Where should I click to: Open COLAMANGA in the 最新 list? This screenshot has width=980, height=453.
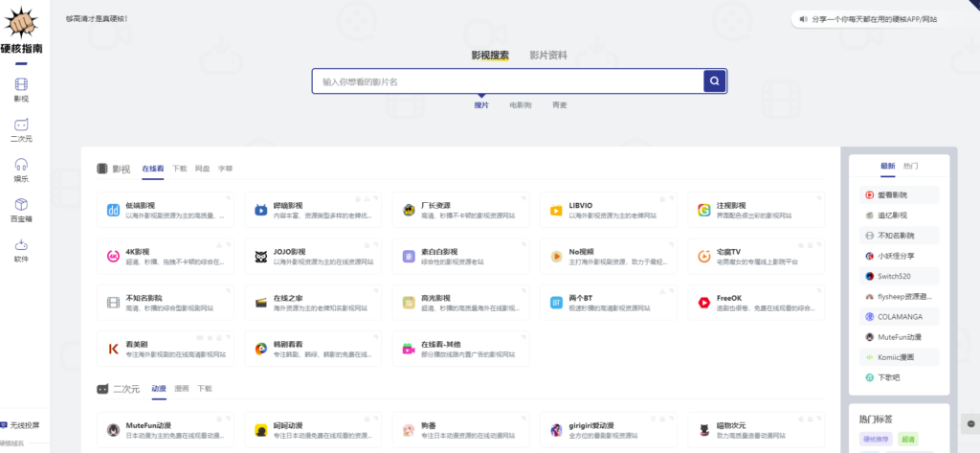pos(899,317)
